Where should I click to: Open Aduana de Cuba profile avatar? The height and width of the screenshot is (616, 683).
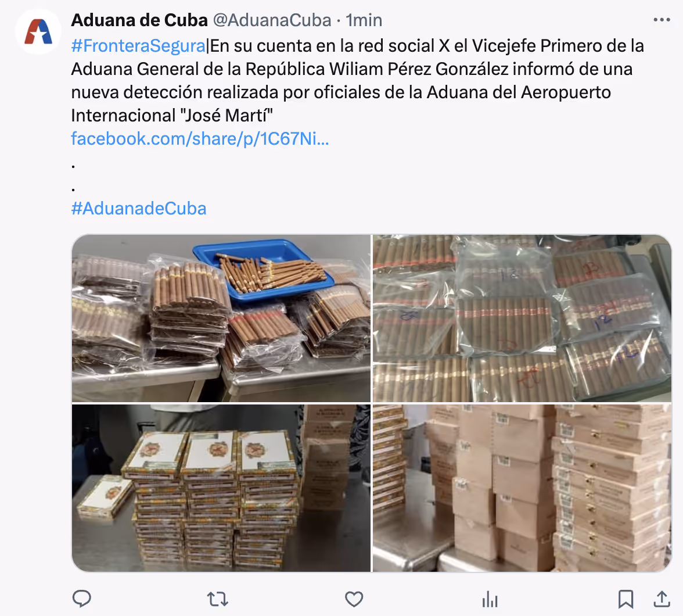pyautogui.click(x=38, y=32)
